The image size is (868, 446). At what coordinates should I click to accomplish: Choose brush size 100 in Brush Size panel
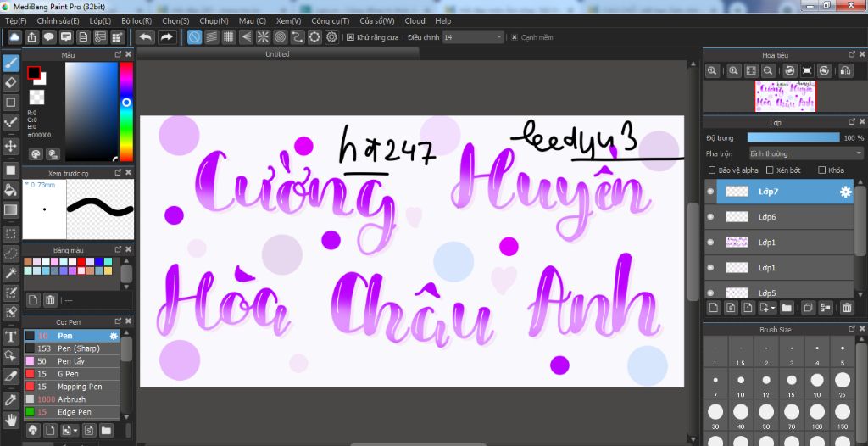817,415
